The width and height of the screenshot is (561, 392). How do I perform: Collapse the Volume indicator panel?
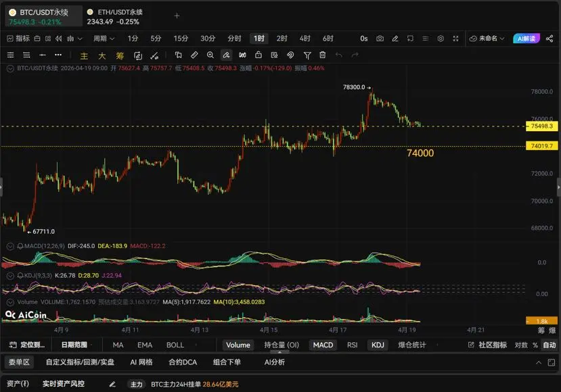coord(10,302)
